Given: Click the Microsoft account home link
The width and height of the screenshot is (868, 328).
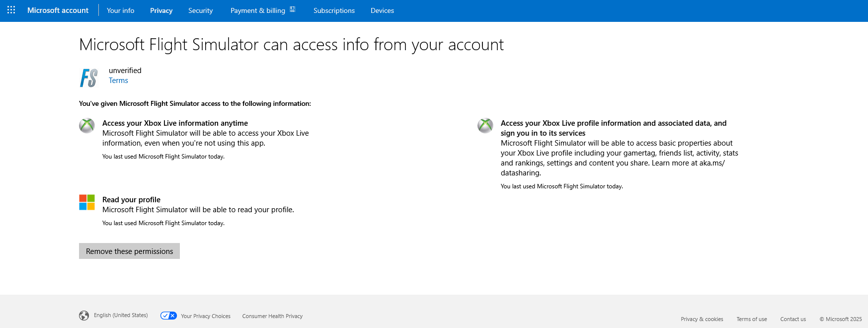Looking at the screenshot, I should coord(58,10).
